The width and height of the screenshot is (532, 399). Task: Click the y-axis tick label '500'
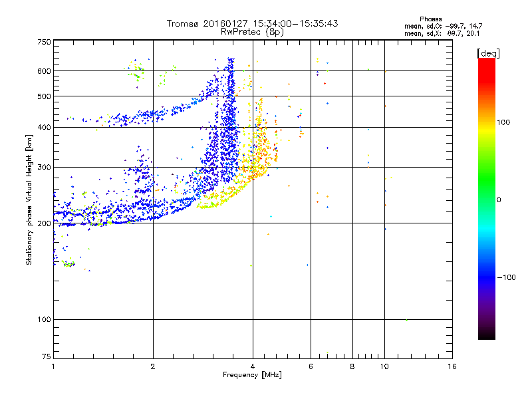pos(45,96)
